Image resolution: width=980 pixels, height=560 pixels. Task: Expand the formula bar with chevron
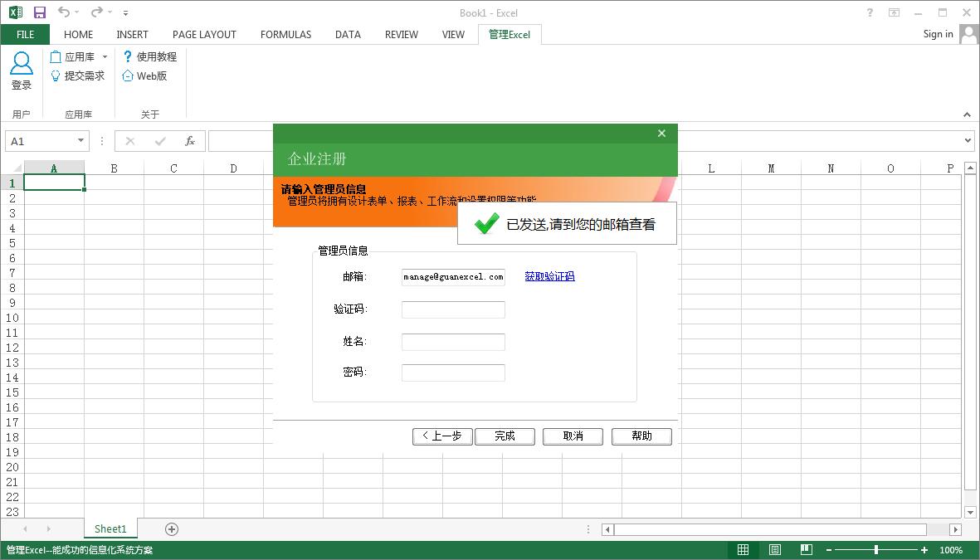click(x=968, y=141)
